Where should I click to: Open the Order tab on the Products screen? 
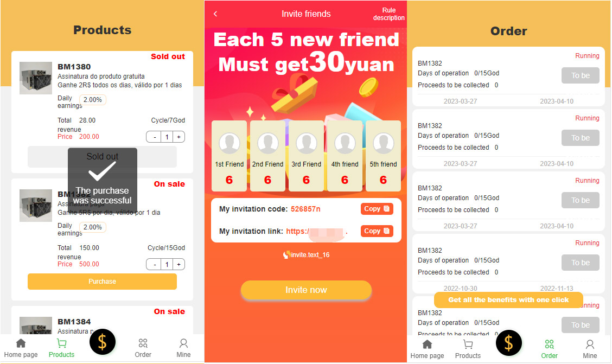tap(143, 348)
